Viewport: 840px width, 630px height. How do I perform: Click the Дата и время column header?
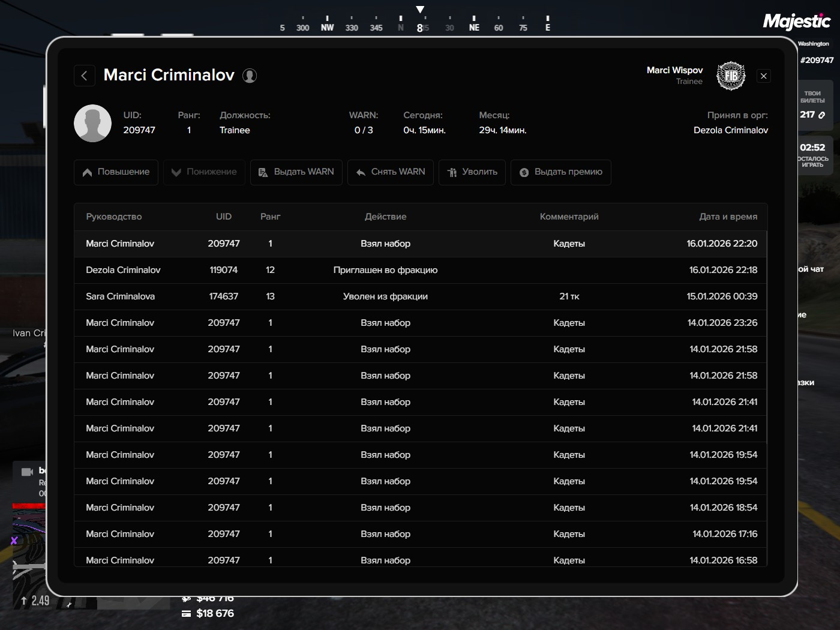coord(728,217)
